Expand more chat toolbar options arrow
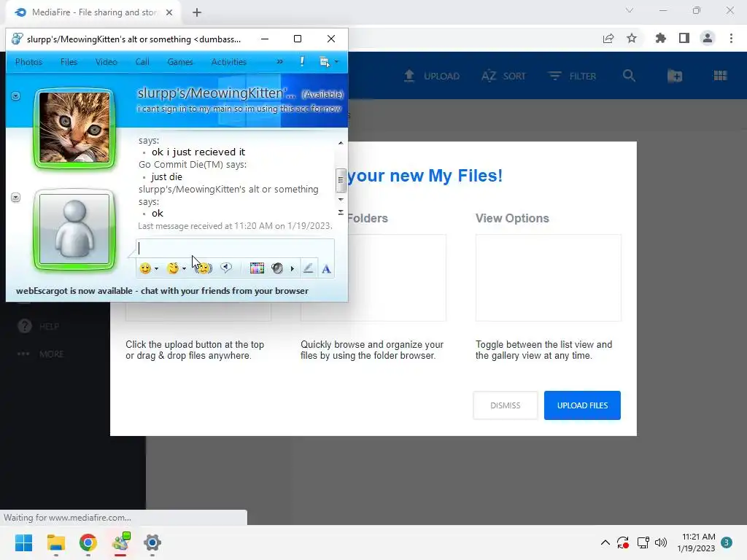The height and width of the screenshot is (560, 747). [x=292, y=268]
